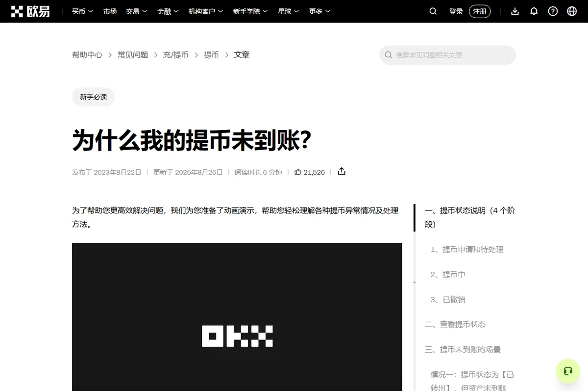This screenshot has width=588, height=391.
Task: Open the customer support headset chat button
Action: (568, 371)
